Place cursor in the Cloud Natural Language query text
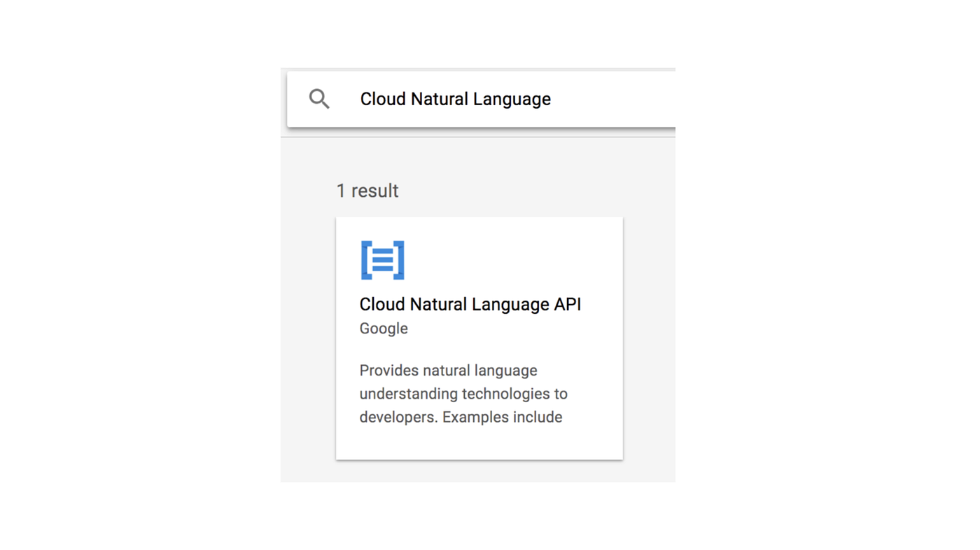The image size is (980, 550). point(455,98)
